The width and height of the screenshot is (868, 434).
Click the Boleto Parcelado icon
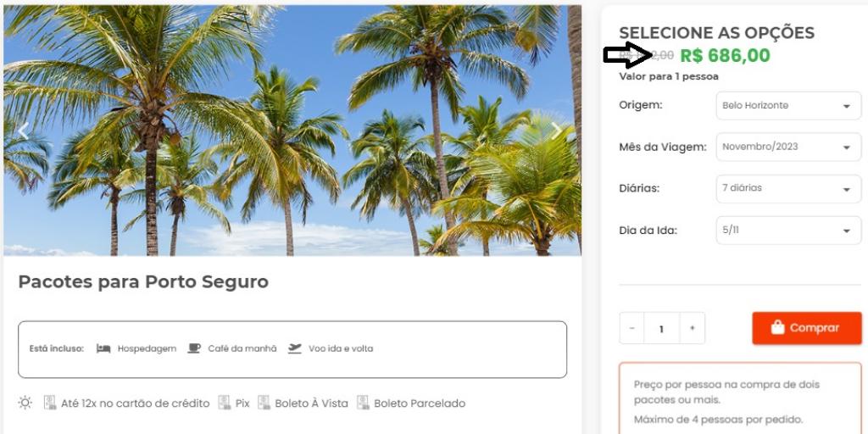363,403
